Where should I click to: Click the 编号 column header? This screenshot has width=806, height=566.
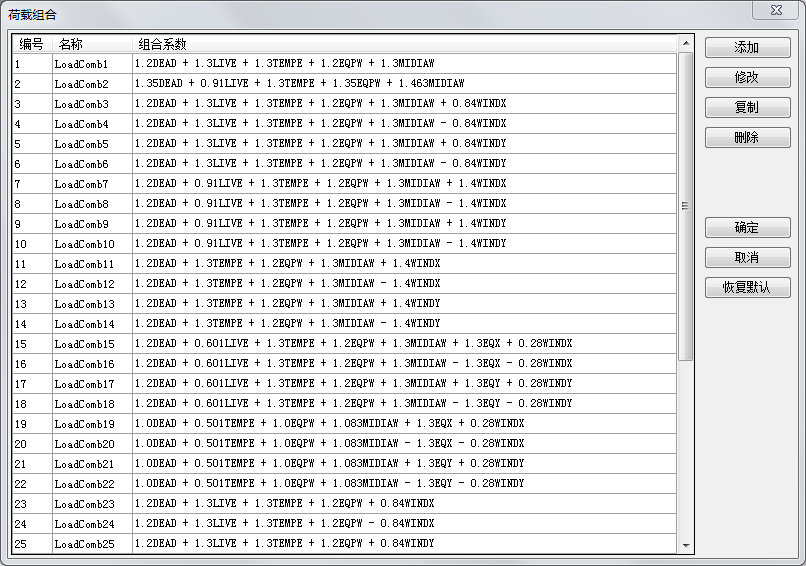point(32,44)
